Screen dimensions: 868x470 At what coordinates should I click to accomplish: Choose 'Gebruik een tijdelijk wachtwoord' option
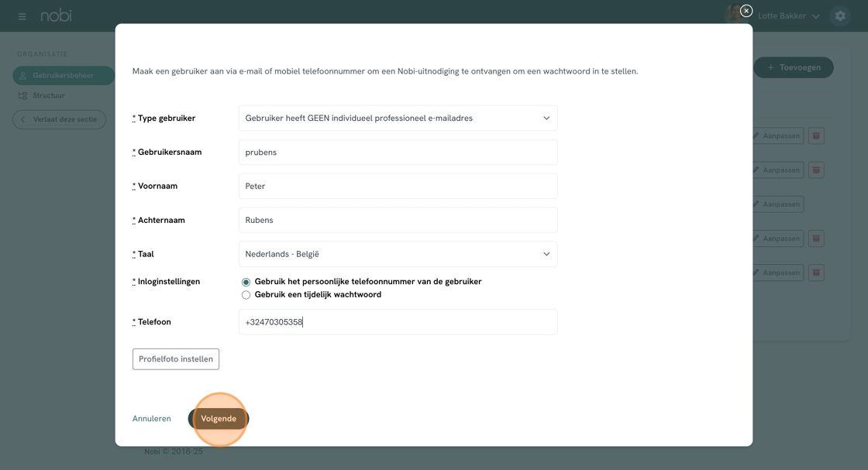click(x=246, y=295)
